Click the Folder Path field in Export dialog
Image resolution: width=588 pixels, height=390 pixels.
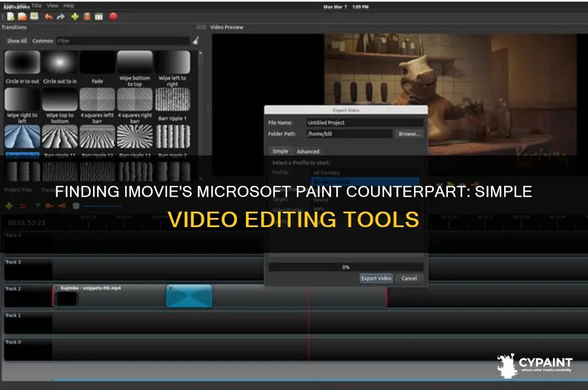[349, 134]
